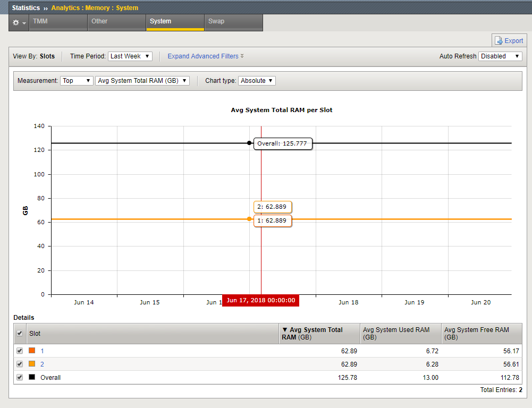Viewport: 532px width, 408px height.
Task: Toggle the select-all checkbox in Details header
Action: click(20, 333)
